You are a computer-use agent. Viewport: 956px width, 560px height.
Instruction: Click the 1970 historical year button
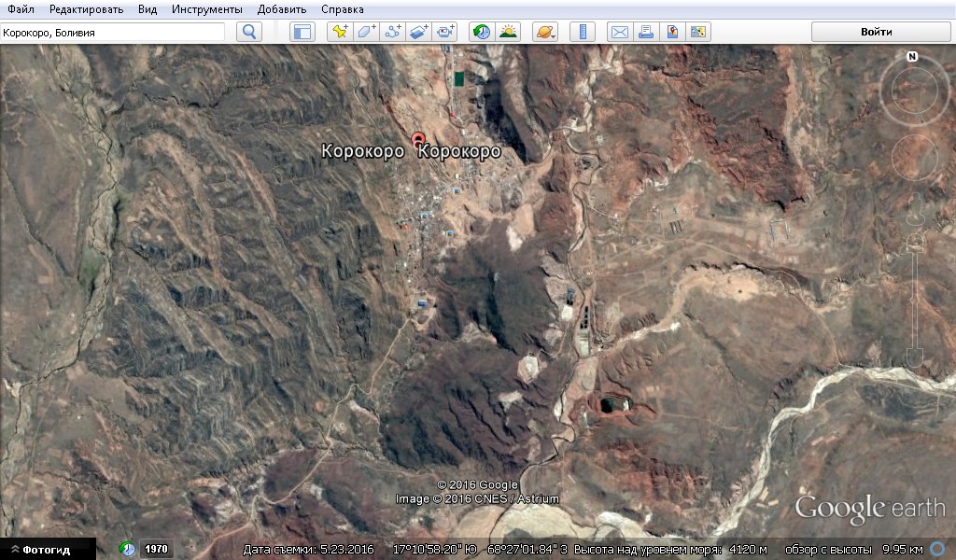click(156, 549)
